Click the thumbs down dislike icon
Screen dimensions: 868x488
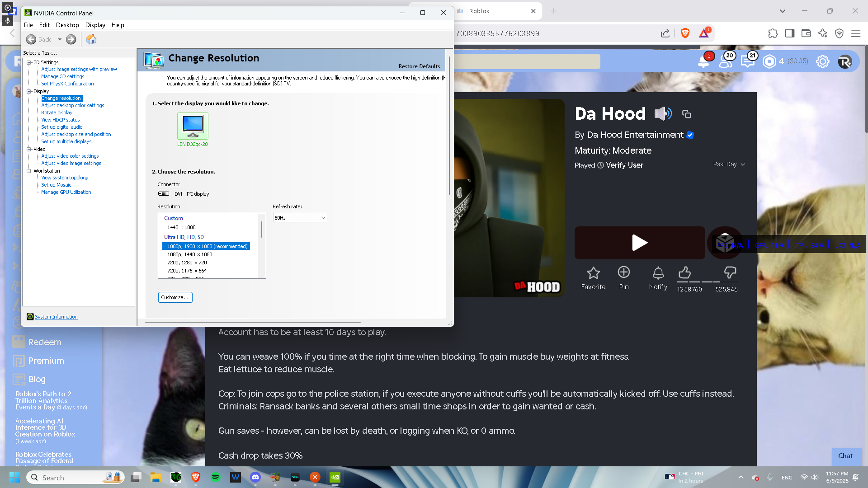(x=730, y=272)
